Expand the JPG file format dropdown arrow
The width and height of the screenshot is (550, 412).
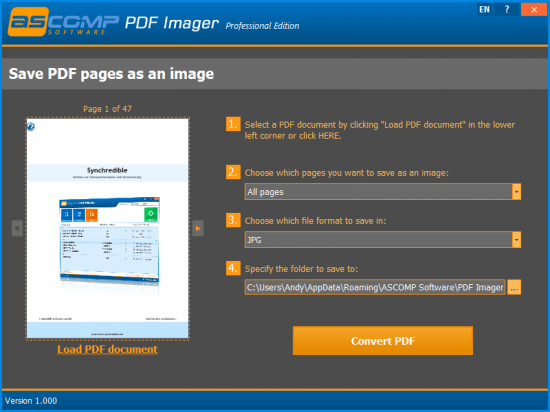(x=516, y=240)
